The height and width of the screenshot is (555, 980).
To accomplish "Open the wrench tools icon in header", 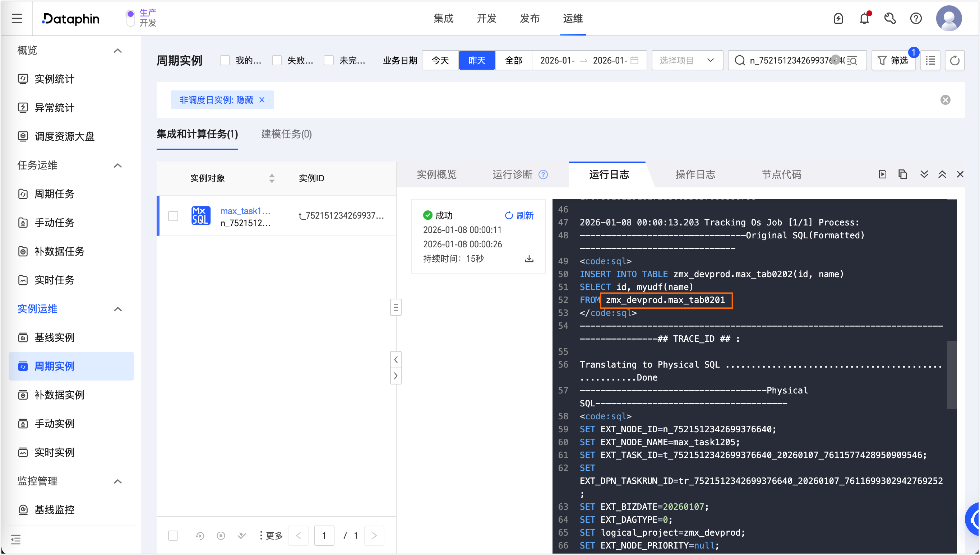I will [x=890, y=18].
